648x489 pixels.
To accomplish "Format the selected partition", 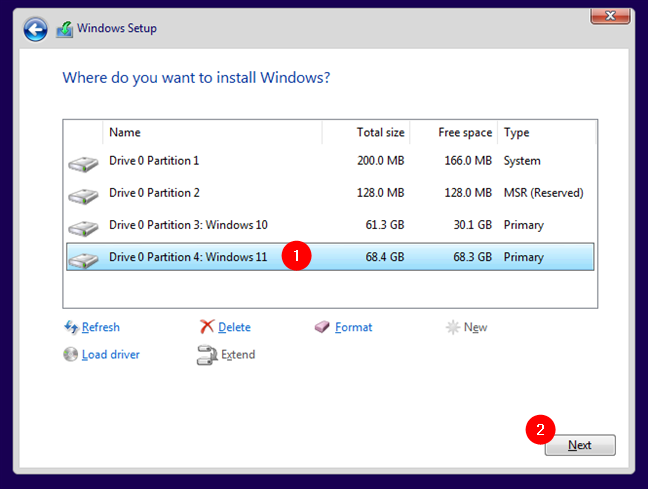I will pyautogui.click(x=353, y=327).
